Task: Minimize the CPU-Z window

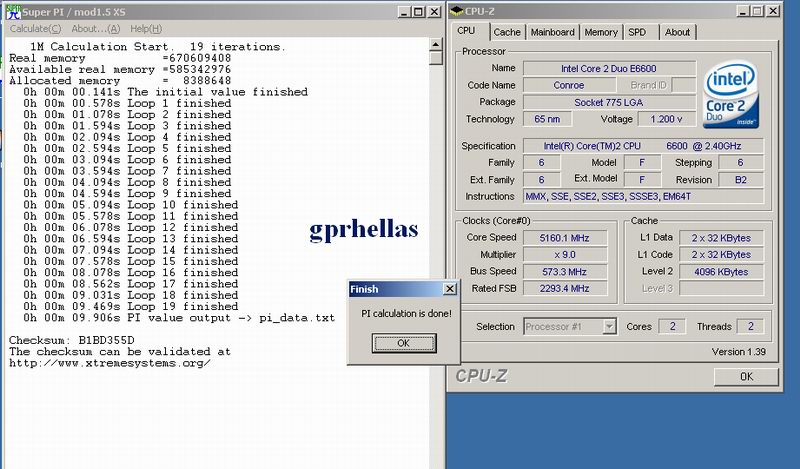Action: [743, 11]
